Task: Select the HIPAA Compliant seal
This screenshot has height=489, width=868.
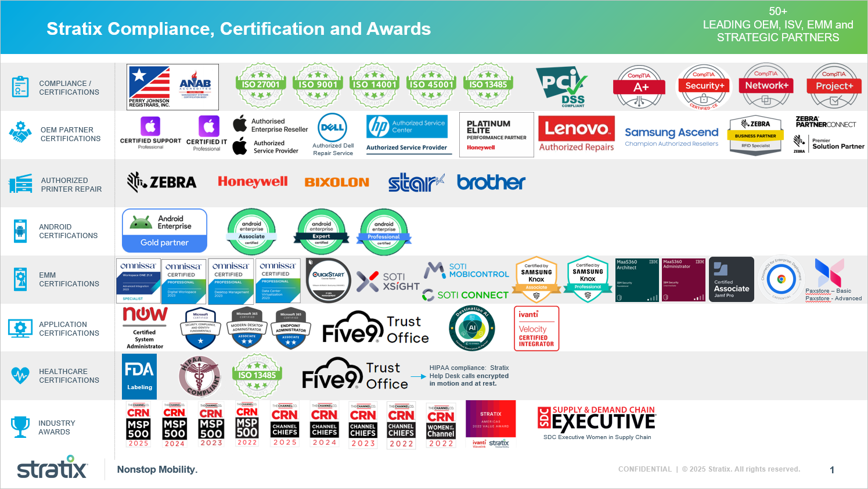Action: pyautogui.click(x=200, y=376)
